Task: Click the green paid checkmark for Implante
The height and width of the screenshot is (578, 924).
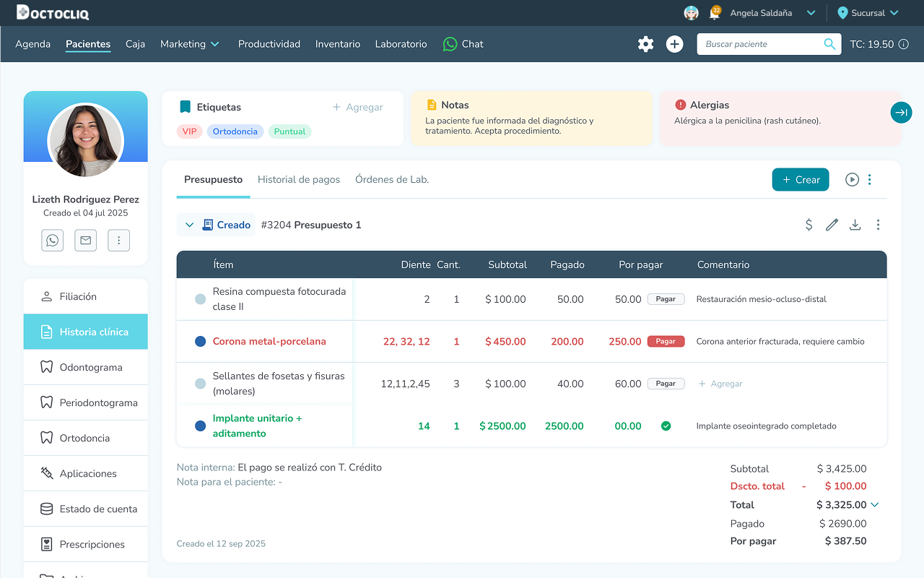Action: pyautogui.click(x=666, y=426)
